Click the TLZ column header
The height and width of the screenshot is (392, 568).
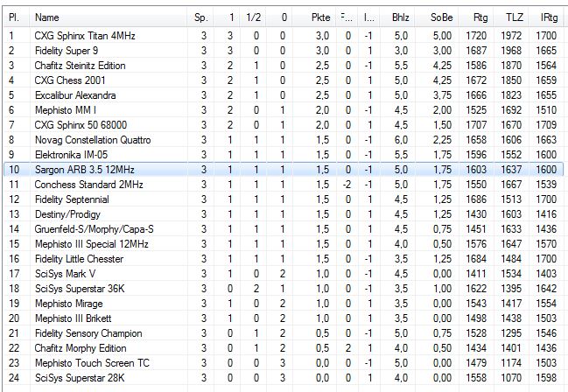tap(514, 17)
